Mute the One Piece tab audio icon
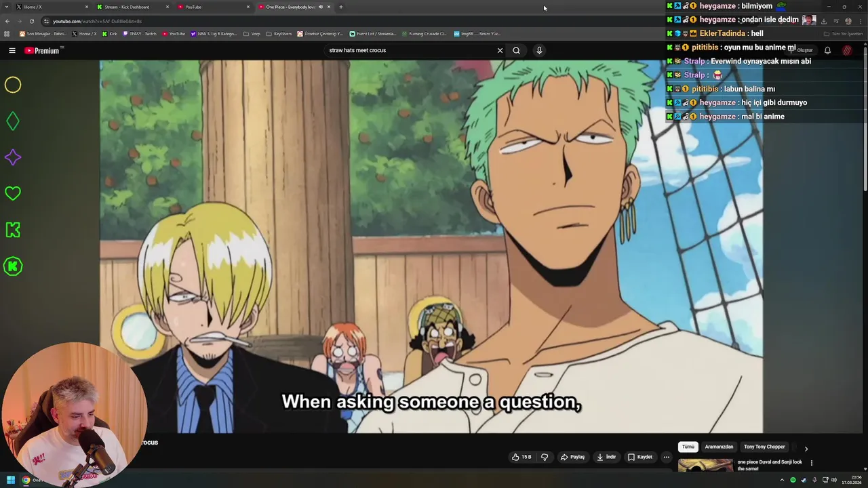 click(321, 7)
